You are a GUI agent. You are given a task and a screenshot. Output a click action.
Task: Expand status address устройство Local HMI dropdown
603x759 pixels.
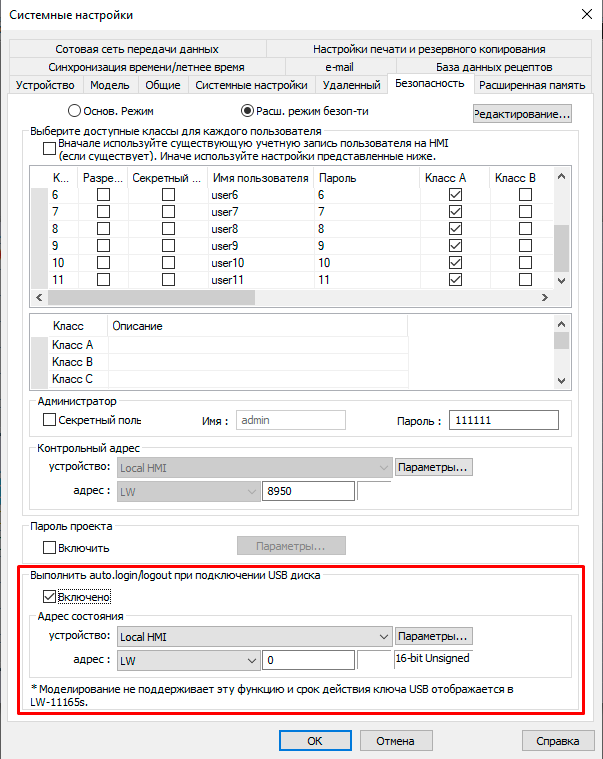click(384, 637)
